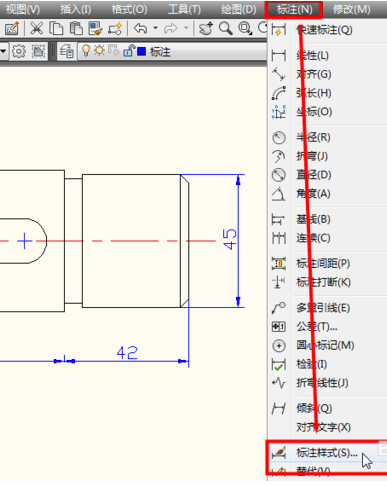
Task: Open the layer properties manager icon
Action: pyautogui.click(x=66, y=51)
